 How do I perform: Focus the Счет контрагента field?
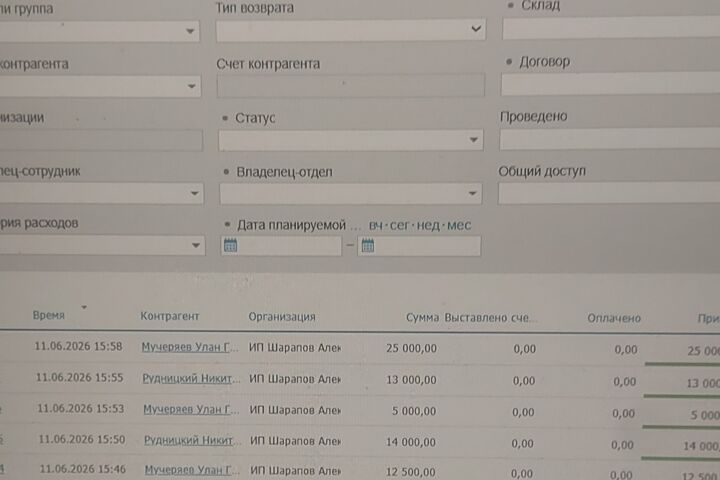pos(350,85)
